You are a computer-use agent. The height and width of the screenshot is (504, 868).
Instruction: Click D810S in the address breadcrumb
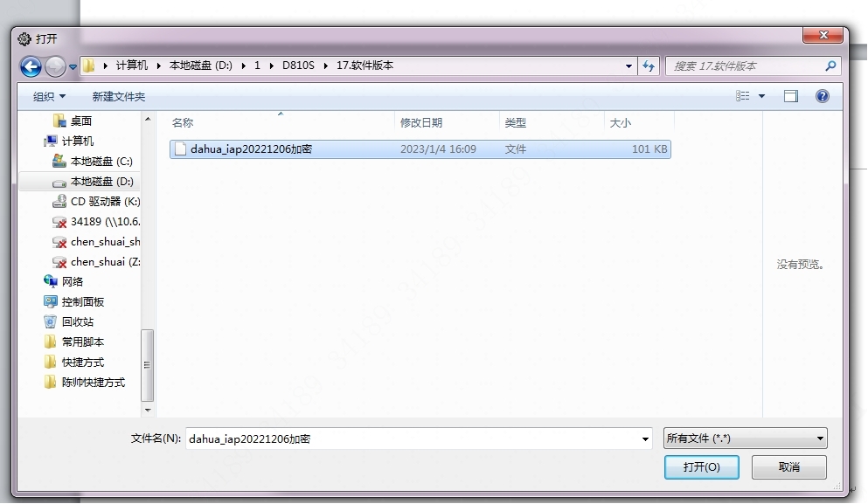[297, 66]
